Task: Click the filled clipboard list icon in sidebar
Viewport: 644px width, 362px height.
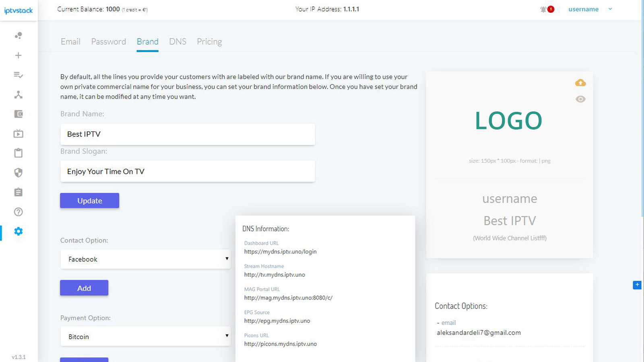Action: point(18,192)
